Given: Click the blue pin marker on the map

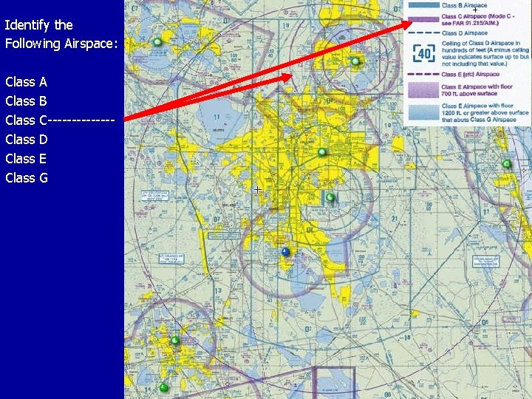Looking at the screenshot, I should 286,252.
